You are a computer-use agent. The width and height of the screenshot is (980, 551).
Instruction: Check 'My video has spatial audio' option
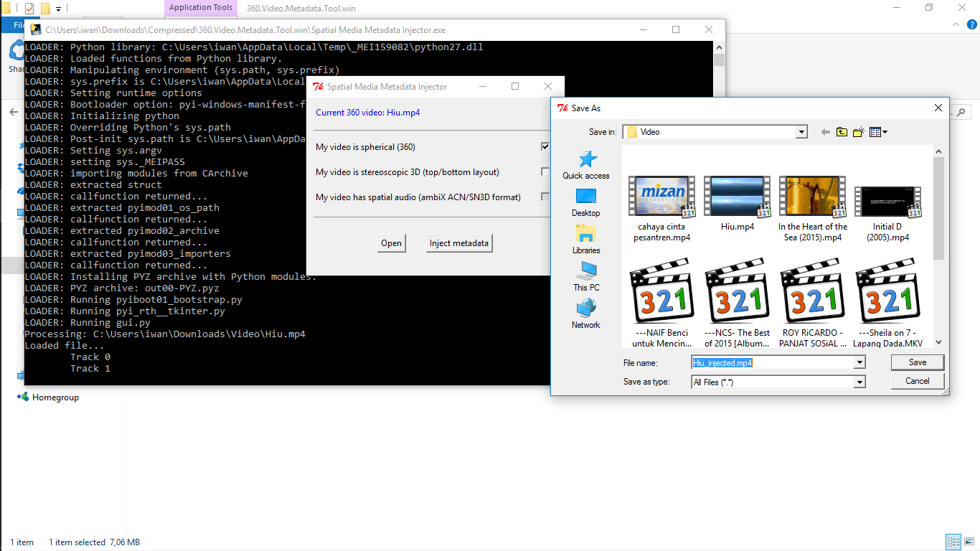click(x=545, y=197)
